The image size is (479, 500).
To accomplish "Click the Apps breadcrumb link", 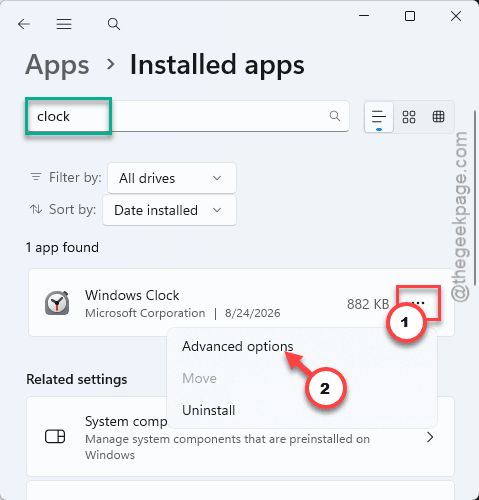I will pyautogui.click(x=57, y=65).
